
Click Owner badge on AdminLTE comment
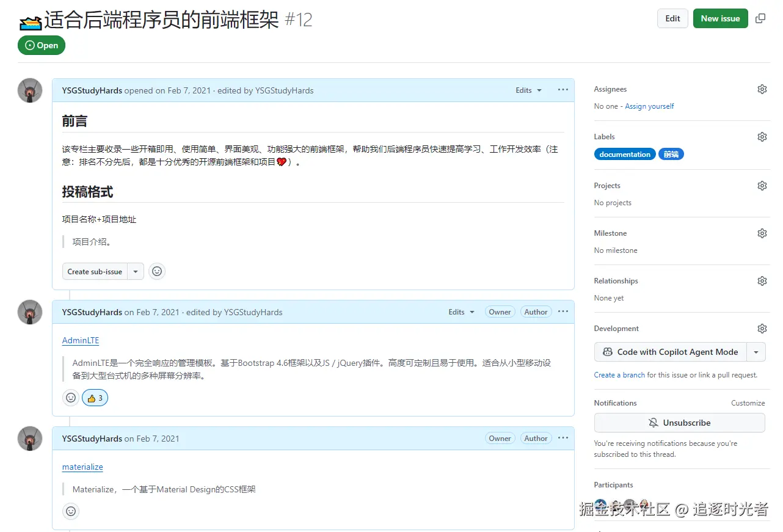500,312
